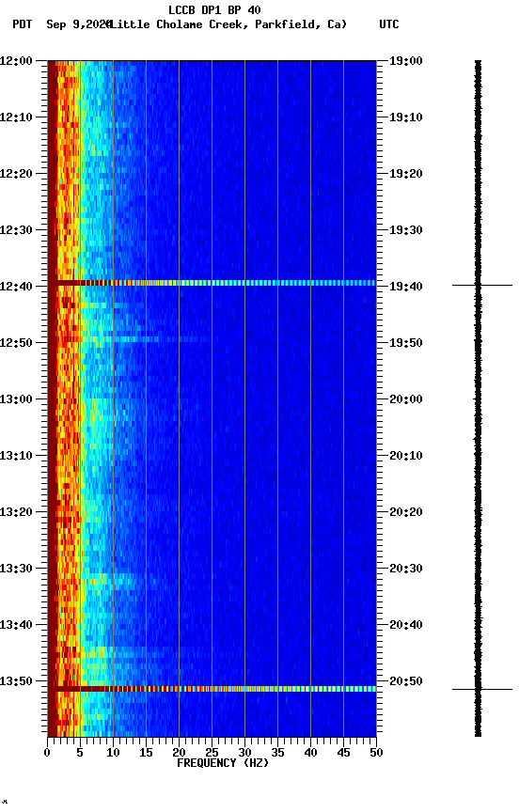This screenshot has width=519, height=812.
Task: Click the seismogram tick mark at 19:40
Action: pos(482,286)
